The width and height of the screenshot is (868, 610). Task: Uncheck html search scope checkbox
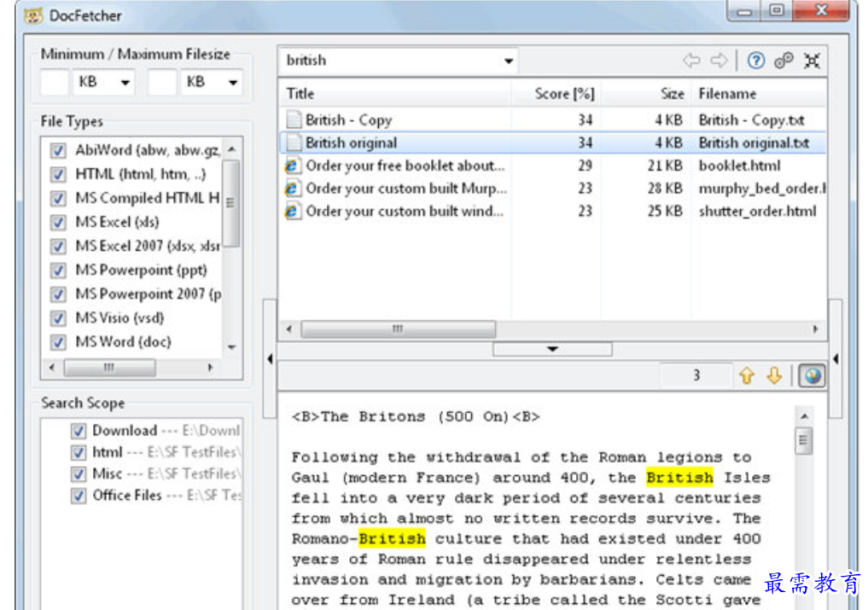[79, 453]
